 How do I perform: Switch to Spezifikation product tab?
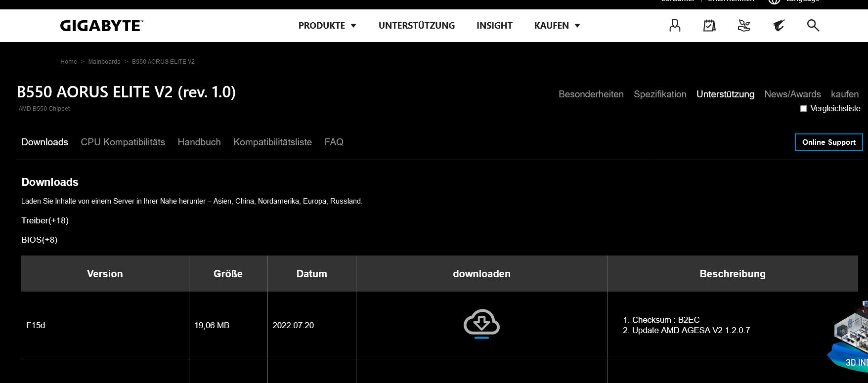[660, 94]
